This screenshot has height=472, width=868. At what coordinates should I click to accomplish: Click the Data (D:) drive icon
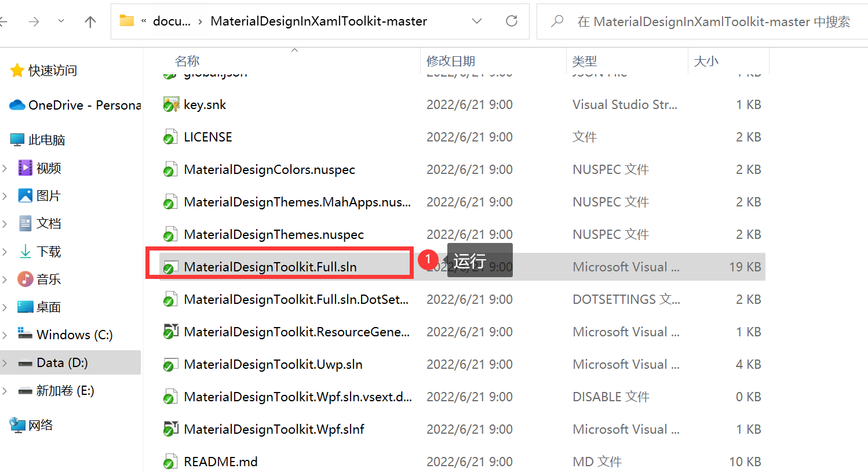pyautogui.click(x=25, y=364)
